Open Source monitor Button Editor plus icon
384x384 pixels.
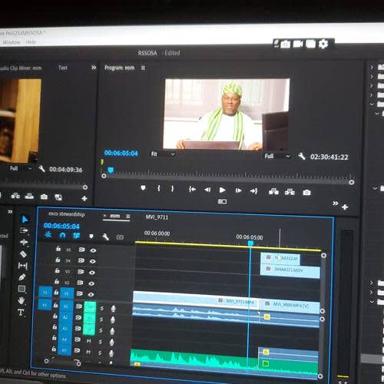84,199
